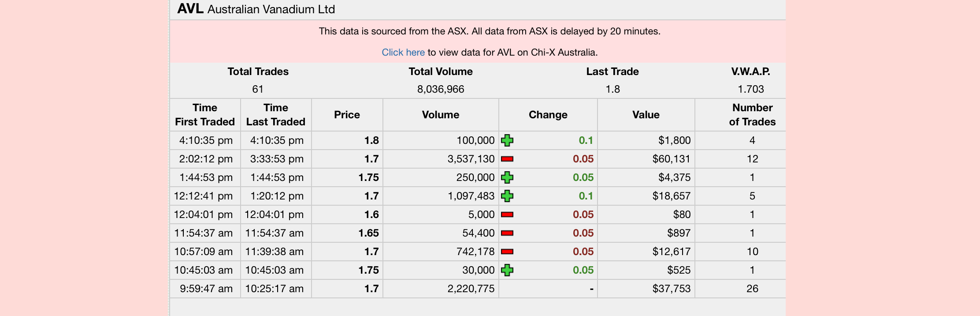
Task: Click the red minus icon in the 54,400 volume row
Action: [x=507, y=233]
